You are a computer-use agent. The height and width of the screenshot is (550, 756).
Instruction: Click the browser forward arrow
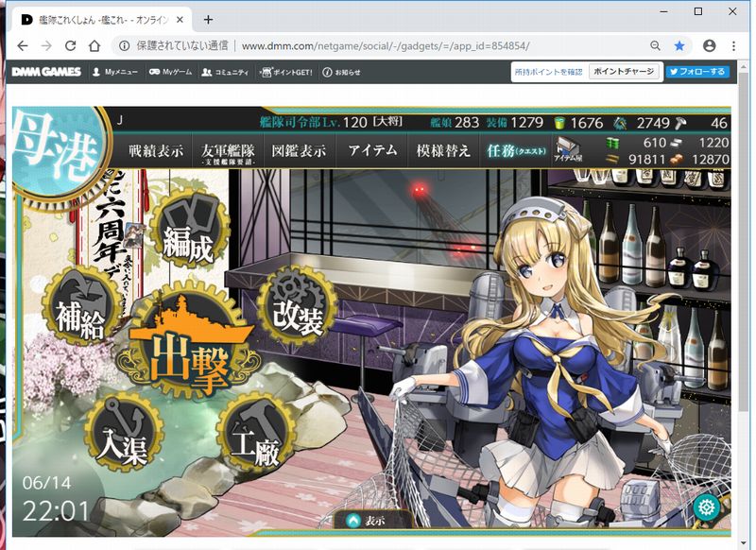(46, 45)
